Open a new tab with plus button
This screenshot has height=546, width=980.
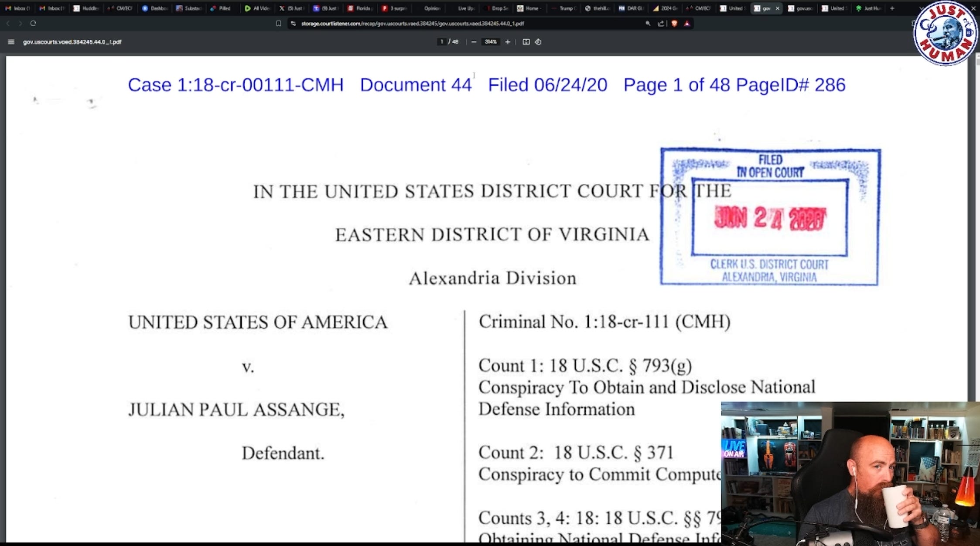[x=892, y=8]
